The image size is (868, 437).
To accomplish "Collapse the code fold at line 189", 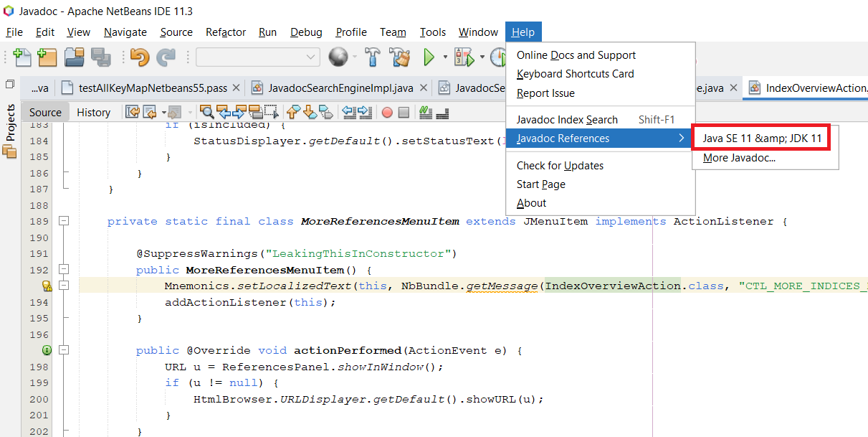I will pyautogui.click(x=64, y=221).
